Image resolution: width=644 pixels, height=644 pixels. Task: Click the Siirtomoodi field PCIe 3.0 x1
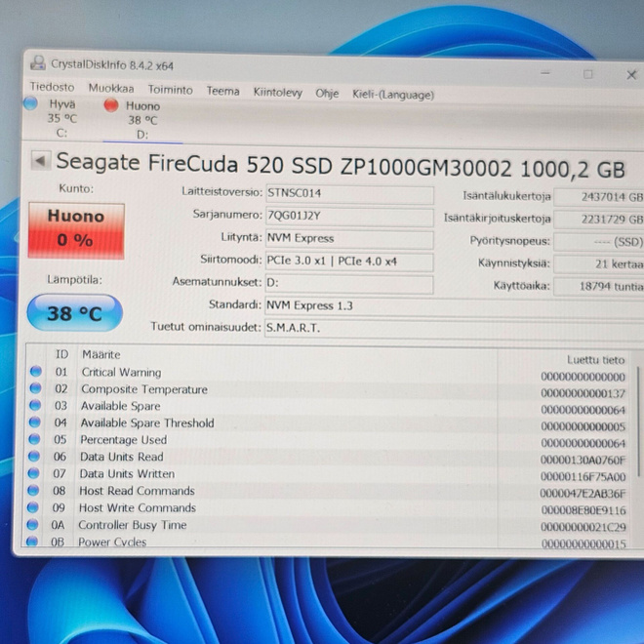349,262
